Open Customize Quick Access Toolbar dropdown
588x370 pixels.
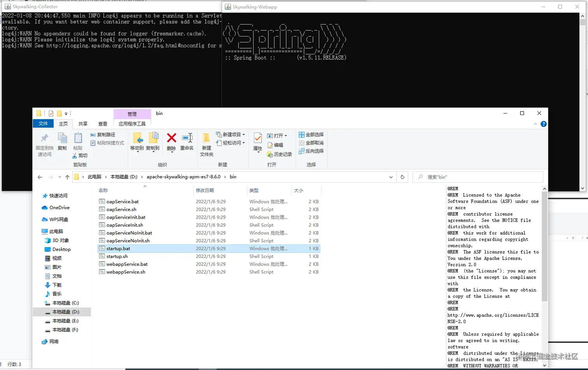pos(66,113)
